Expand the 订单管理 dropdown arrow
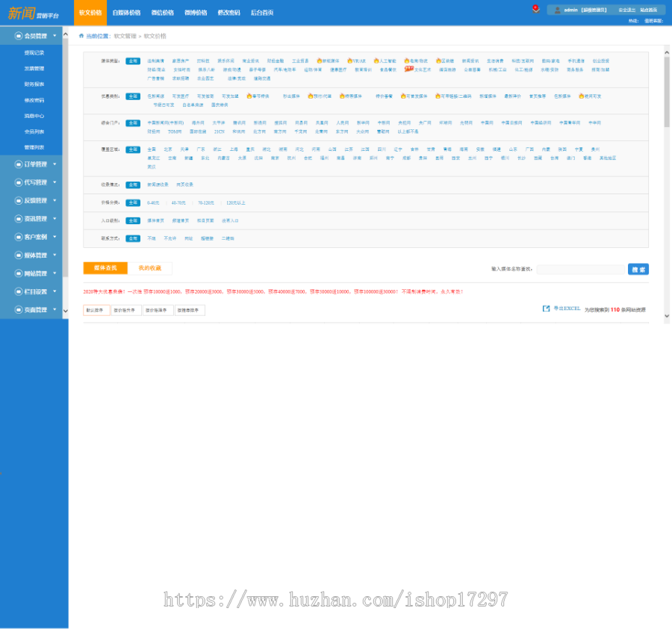This screenshot has width=672, height=635. 55,164
